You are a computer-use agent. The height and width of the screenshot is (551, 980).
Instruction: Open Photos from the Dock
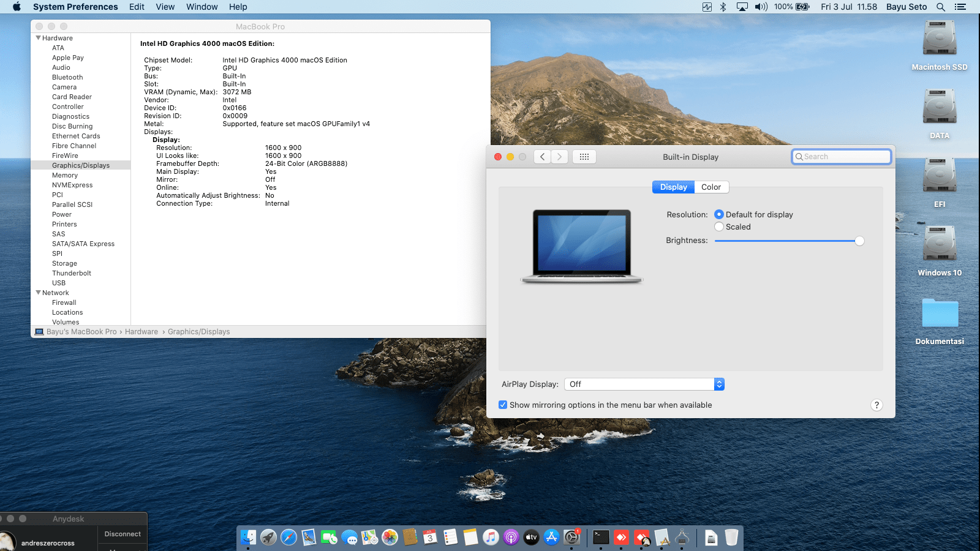390,538
